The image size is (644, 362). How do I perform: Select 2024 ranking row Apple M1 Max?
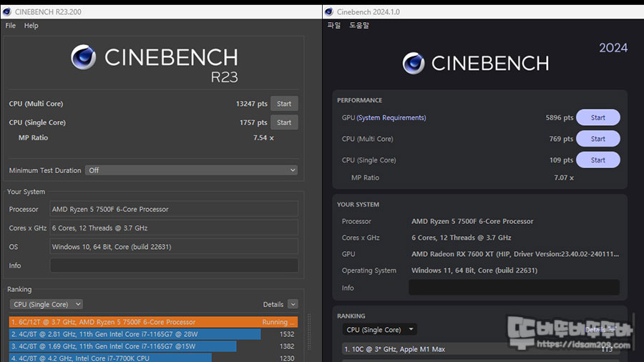(479, 349)
